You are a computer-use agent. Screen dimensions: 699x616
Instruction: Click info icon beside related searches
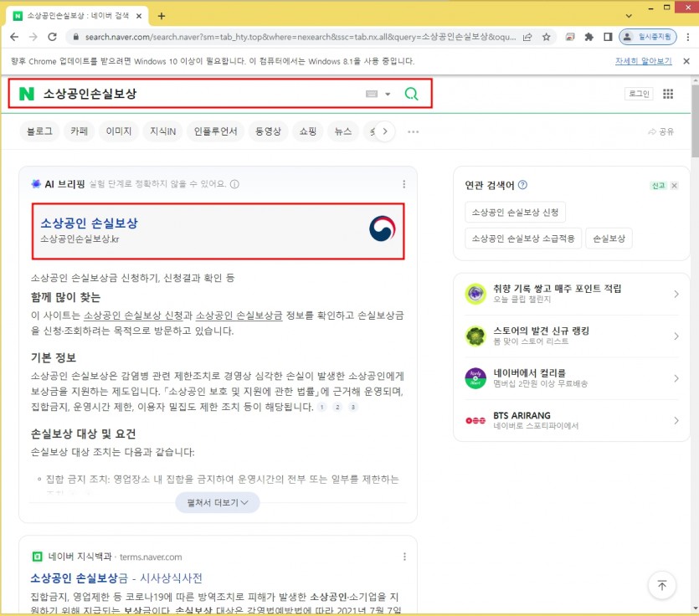coord(522,185)
